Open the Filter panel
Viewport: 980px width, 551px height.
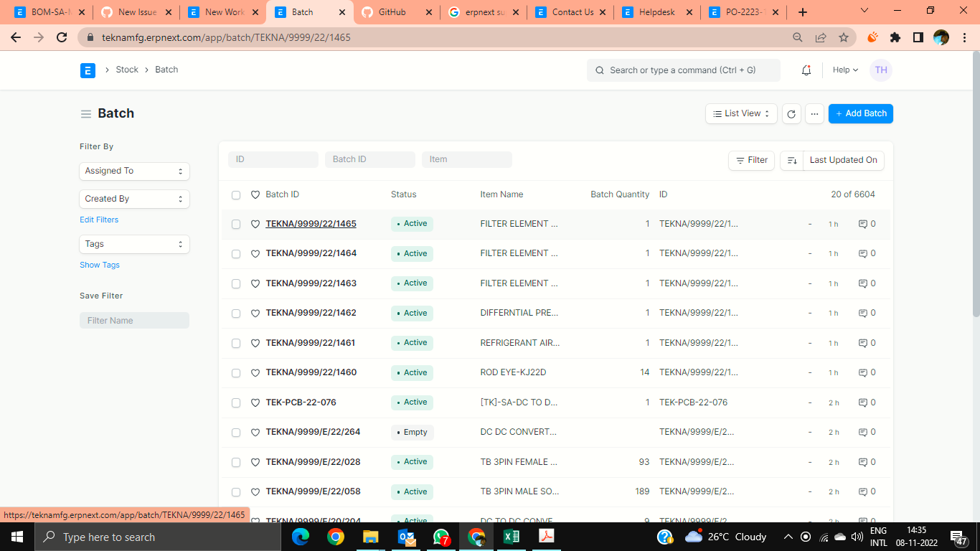(x=751, y=160)
